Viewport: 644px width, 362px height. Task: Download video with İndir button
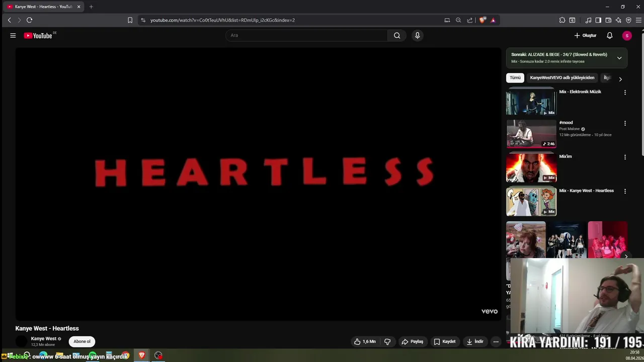pos(474,341)
